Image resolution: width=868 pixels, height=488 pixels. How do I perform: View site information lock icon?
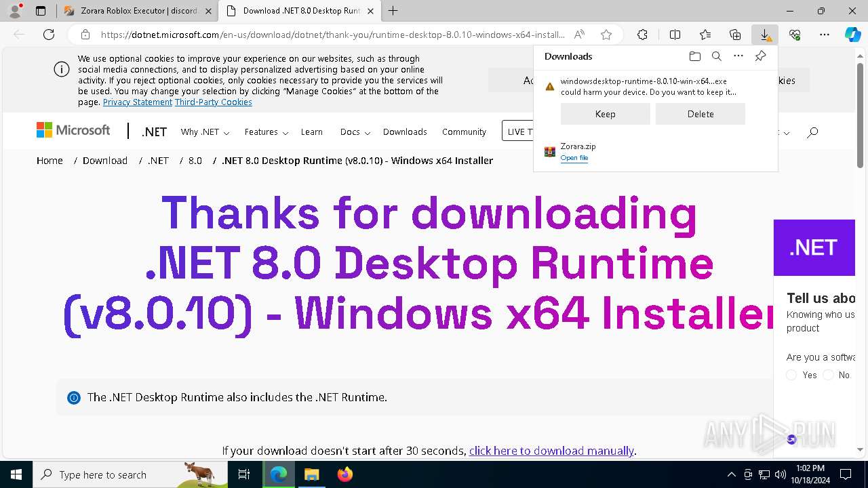(x=85, y=35)
